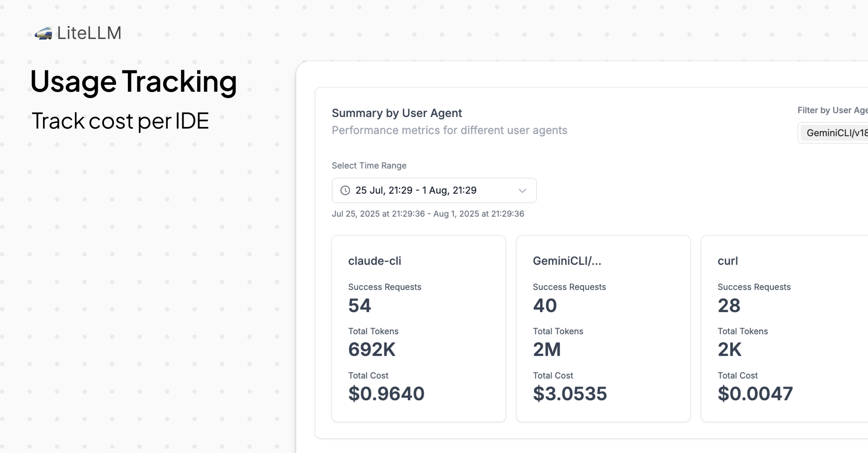Click GeminiCLI success requests value 40

pyautogui.click(x=545, y=306)
